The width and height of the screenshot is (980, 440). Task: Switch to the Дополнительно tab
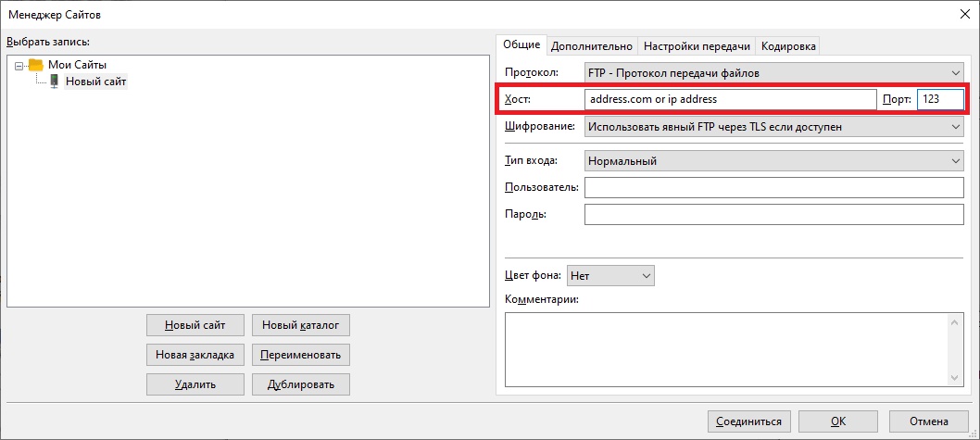591,45
